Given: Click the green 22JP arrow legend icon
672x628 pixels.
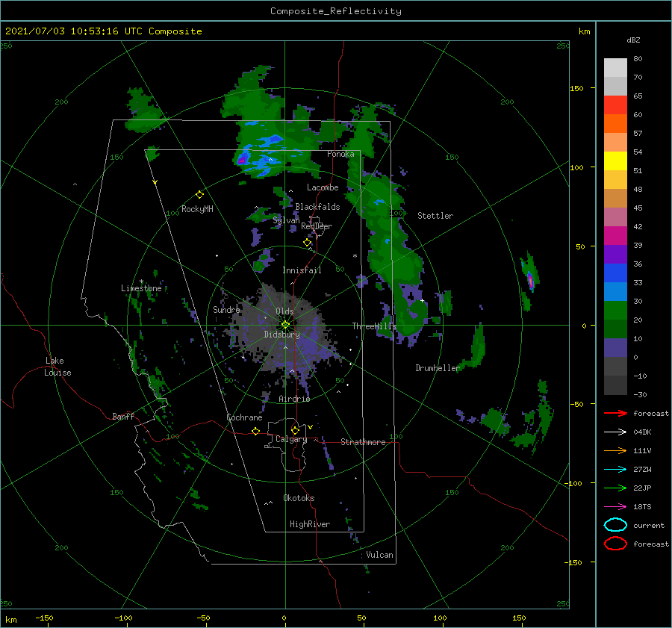Looking at the screenshot, I should click(615, 488).
